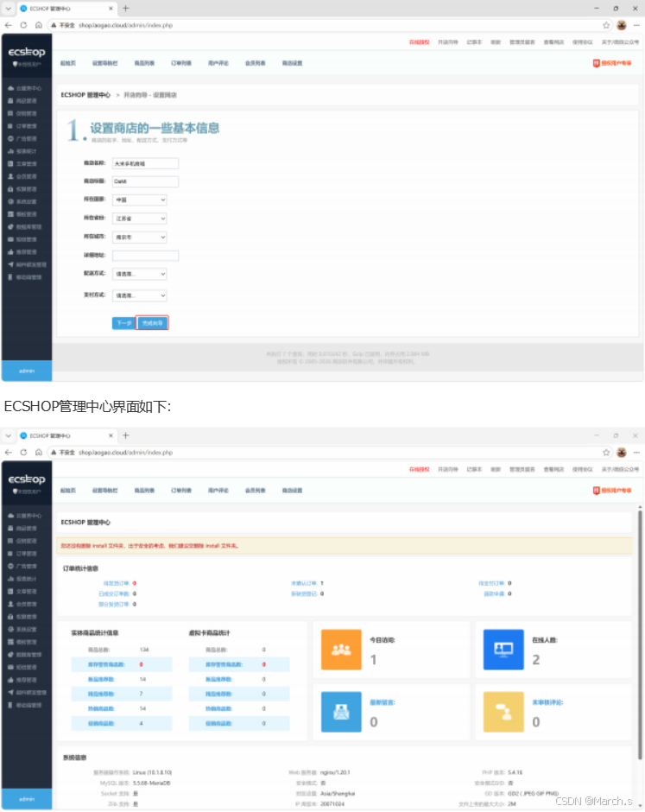Open member management person icon in wizard page sidebar
Image resolution: width=645 pixels, height=812 pixels.
click(x=10, y=176)
